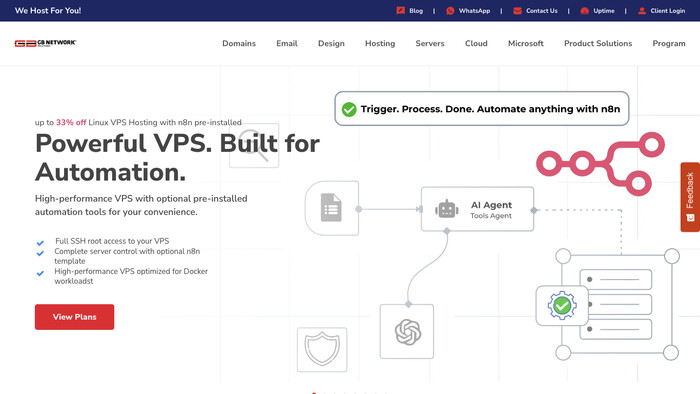Click the pink n8n workflow logo
The width and height of the screenshot is (700, 394).
click(600, 164)
